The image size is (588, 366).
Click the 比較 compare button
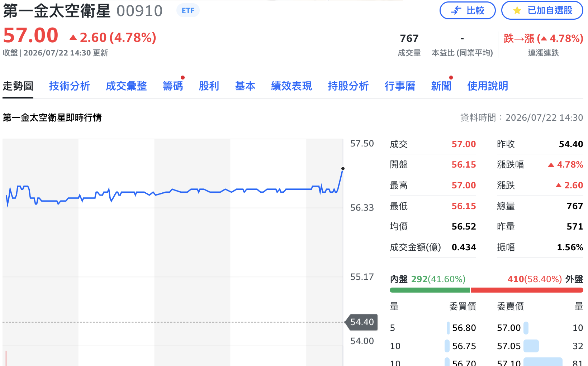[468, 11]
